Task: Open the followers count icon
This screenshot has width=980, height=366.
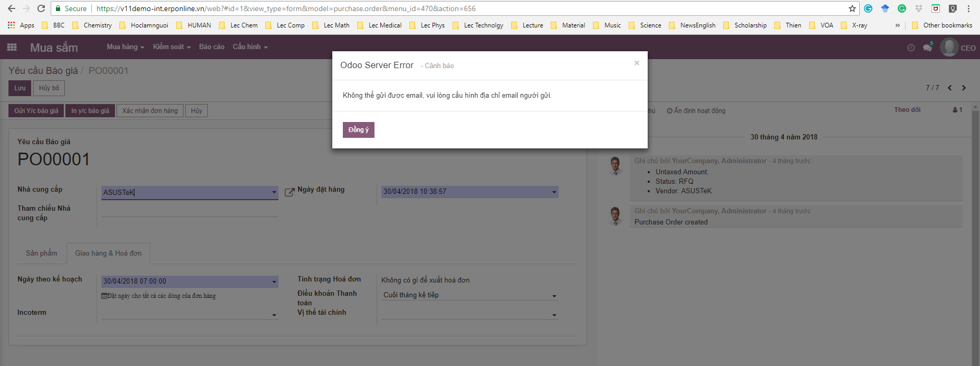Action: coord(957,110)
